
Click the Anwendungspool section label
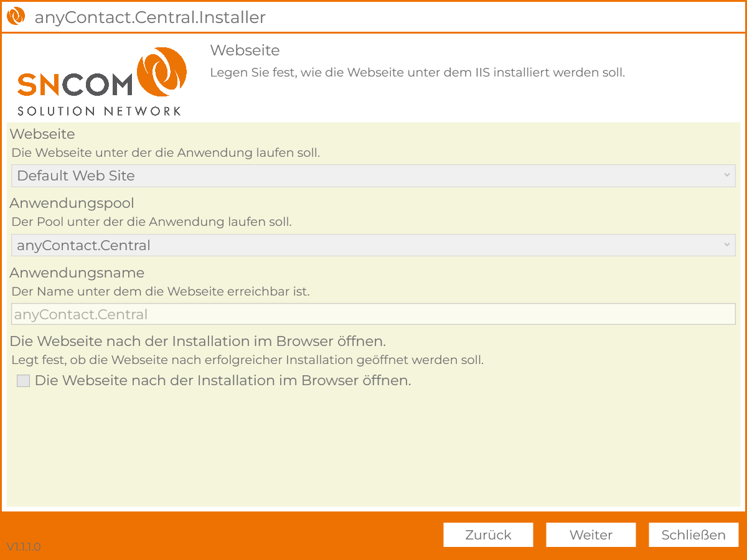click(72, 203)
